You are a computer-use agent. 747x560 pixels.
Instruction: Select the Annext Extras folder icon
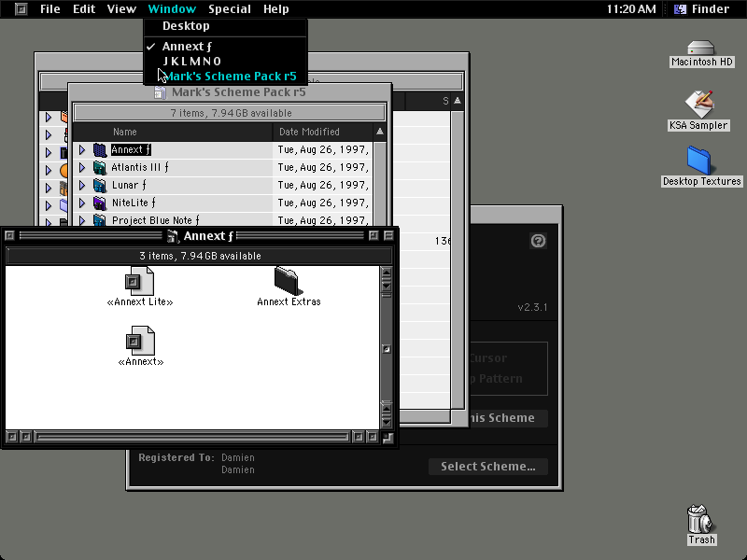pyautogui.click(x=289, y=281)
